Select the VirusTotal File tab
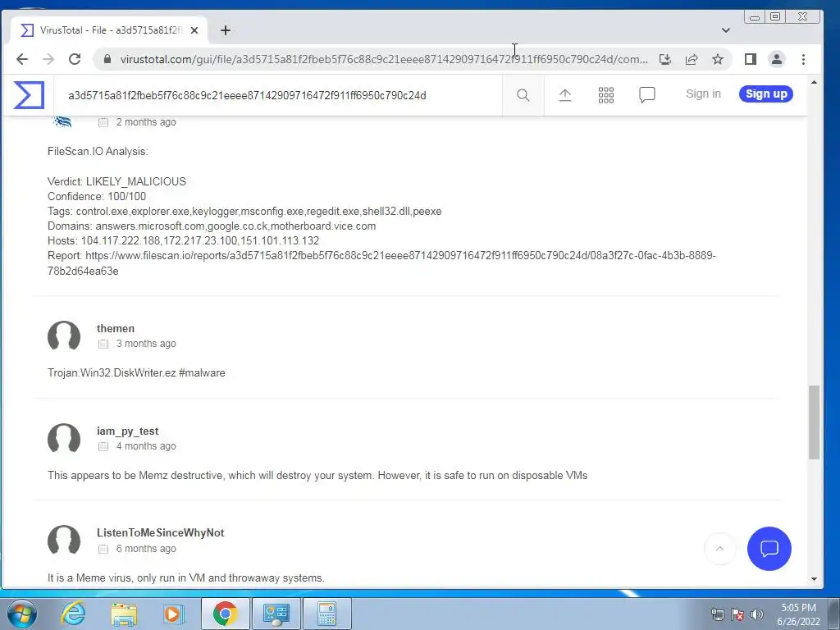 [109, 30]
